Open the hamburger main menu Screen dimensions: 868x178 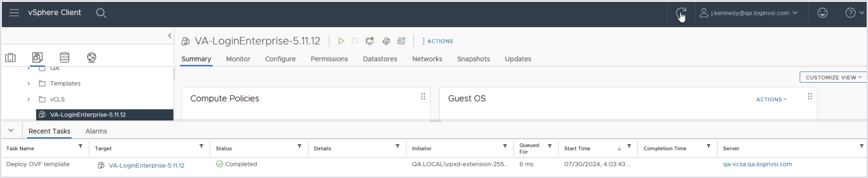point(14,13)
